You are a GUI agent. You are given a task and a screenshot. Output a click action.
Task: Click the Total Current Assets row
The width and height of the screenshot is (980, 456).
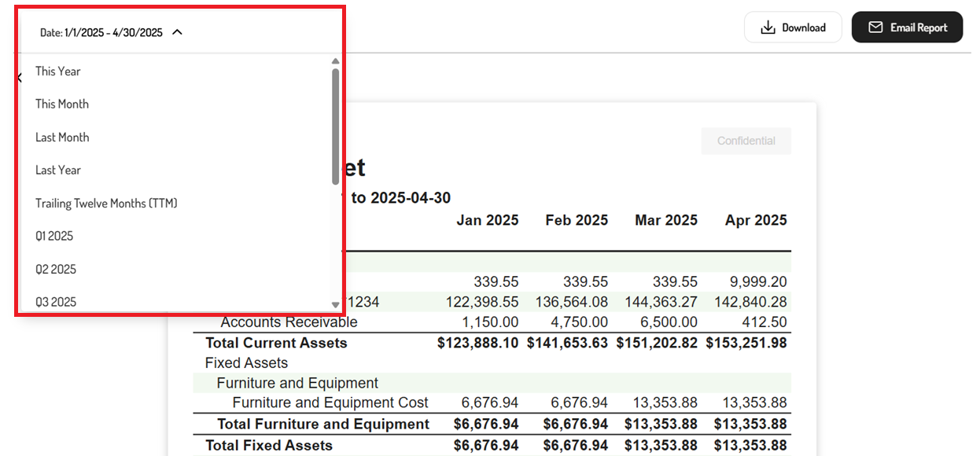coord(492,343)
